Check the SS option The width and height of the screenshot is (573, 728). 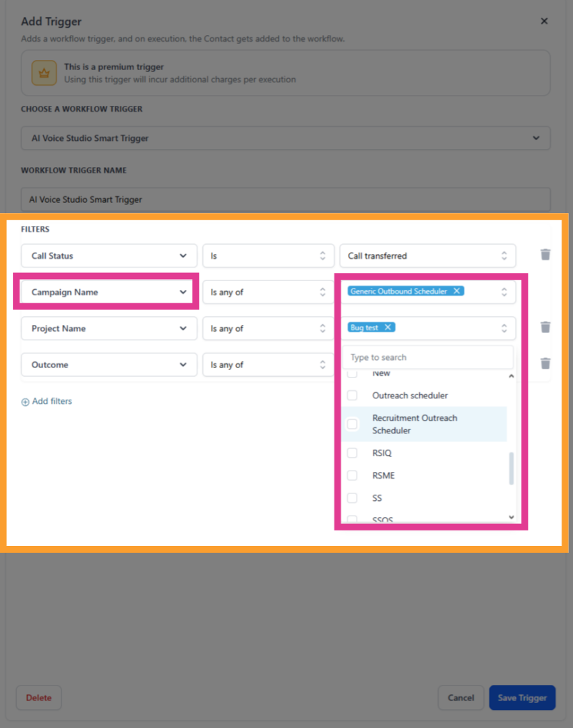352,497
